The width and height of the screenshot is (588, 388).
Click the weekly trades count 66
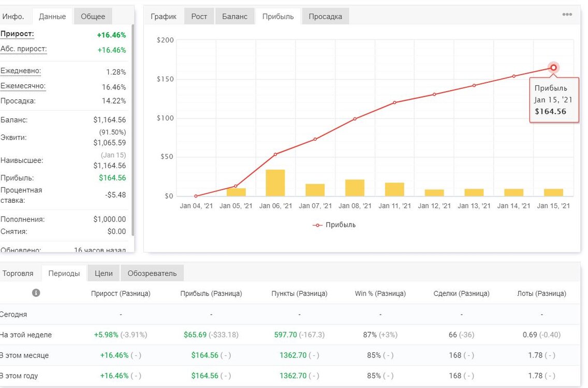pyautogui.click(x=452, y=335)
